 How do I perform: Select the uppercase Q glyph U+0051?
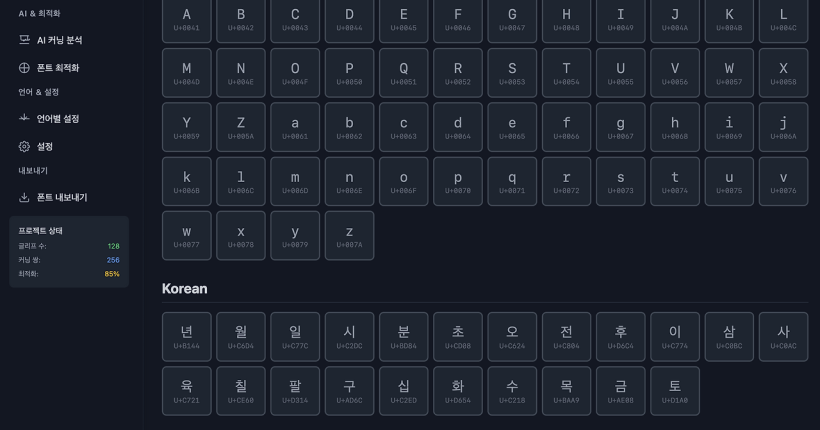tap(404, 73)
